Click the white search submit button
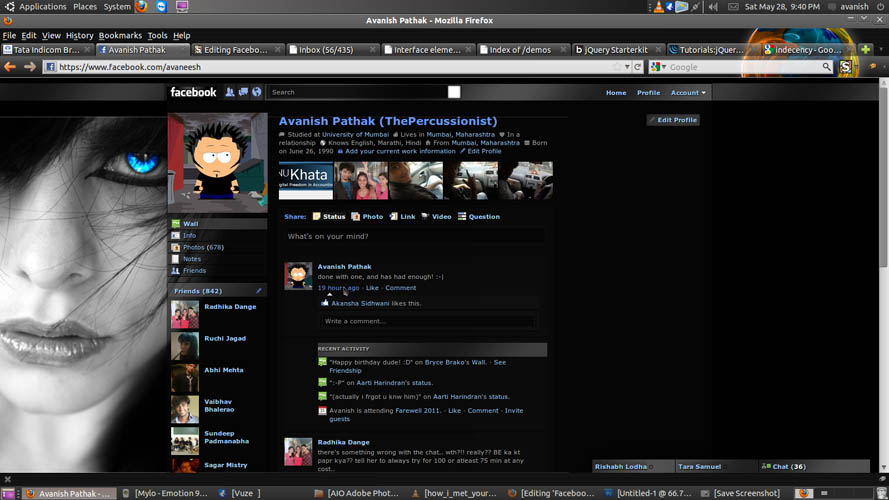889x500 pixels. point(454,92)
